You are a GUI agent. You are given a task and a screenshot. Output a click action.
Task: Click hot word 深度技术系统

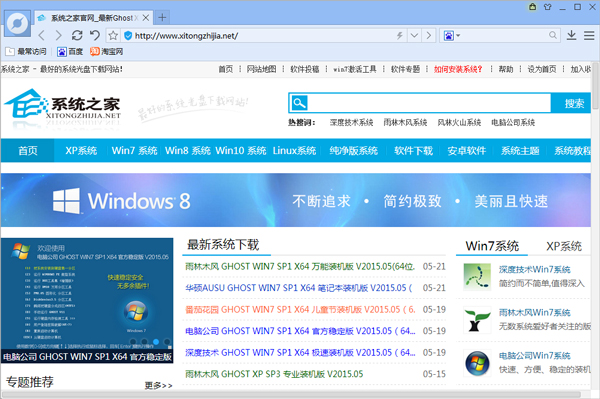pyautogui.click(x=351, y=122)
